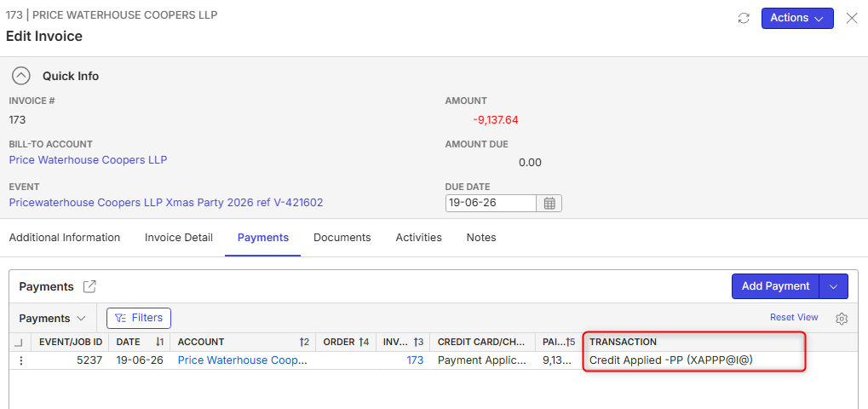The image size is (868, 409).
Task: Click the Due Date input field
Action: coord(491,203)
